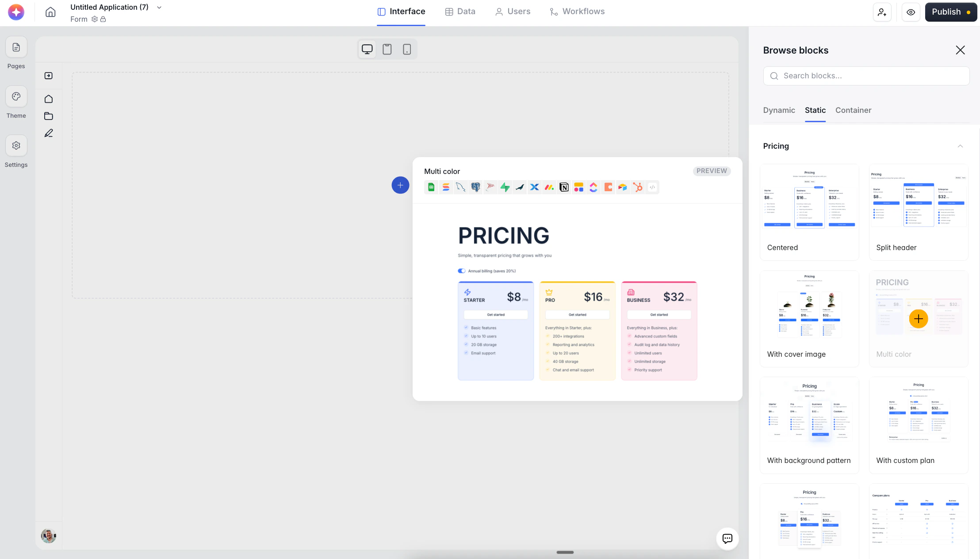
Task: Toggle the preview eye button
Action: 911,12
